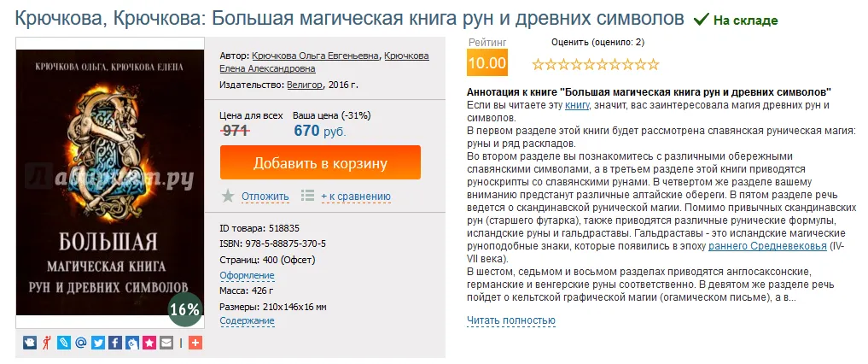This screenshot has height=364, width=868.
Task: Share via Odnoklassniki red figure icon
Action: coord(47,343)
